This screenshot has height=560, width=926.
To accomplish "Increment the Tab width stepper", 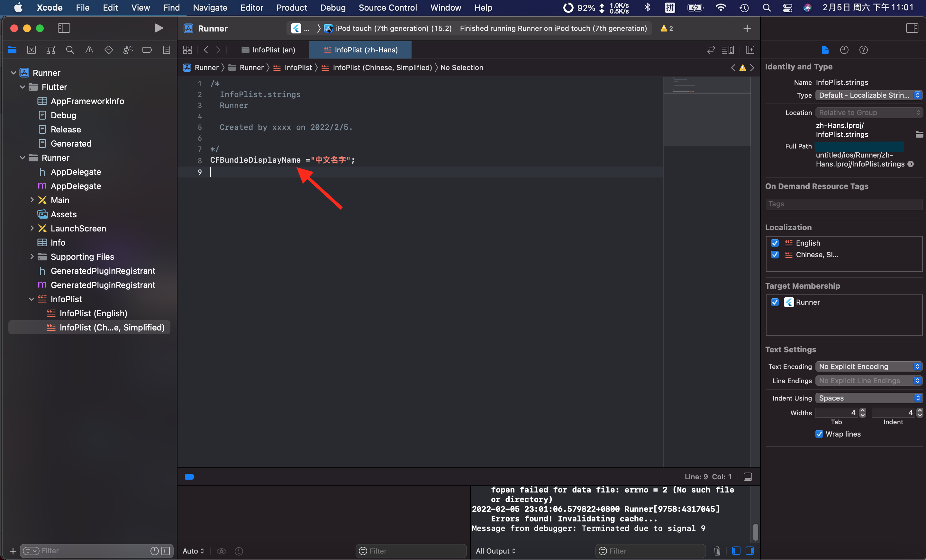I will 862,410.
